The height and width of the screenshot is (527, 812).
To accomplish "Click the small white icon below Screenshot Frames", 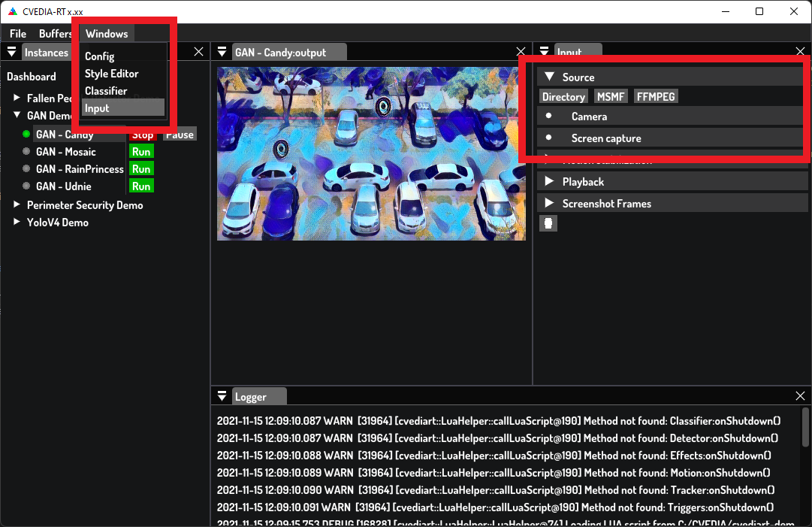I will pyautogui.click(x=548, y=223).
